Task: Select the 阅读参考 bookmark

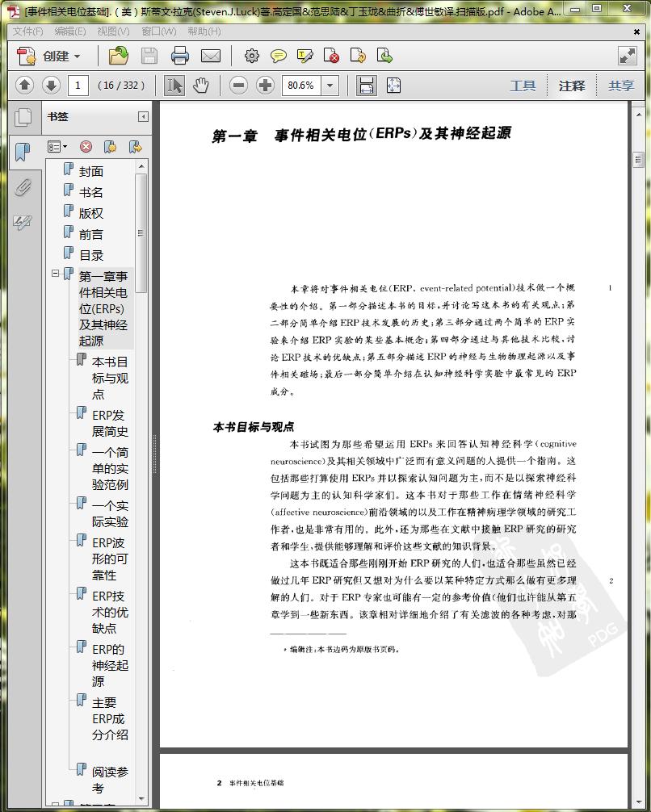Action: [x=110, y=780]
